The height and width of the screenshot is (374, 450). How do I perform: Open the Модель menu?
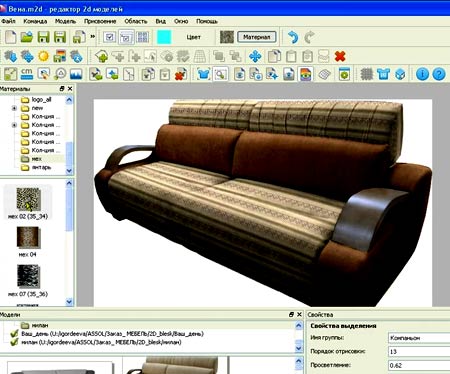(x=65, y=21)
